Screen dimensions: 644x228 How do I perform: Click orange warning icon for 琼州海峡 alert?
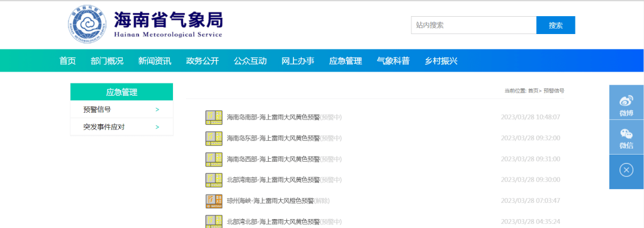click(x=213, y=201)
